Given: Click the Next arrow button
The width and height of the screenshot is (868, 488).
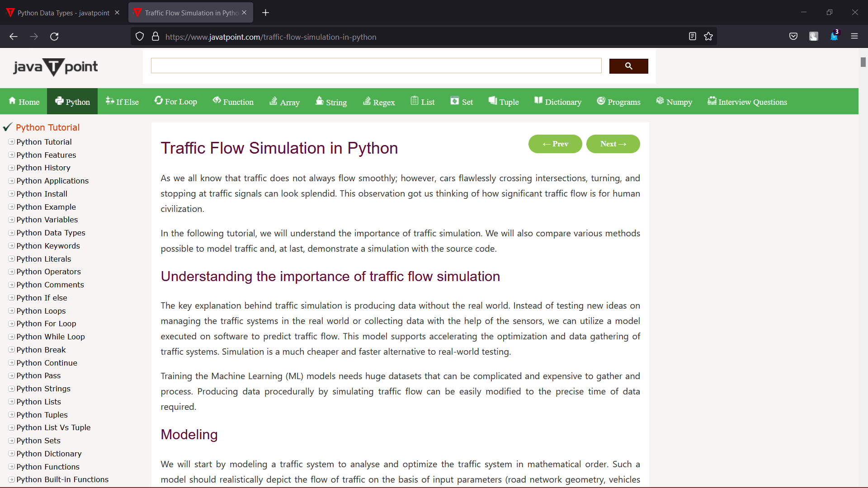Looking at the screenshot, I should click(x=613, y=144).
